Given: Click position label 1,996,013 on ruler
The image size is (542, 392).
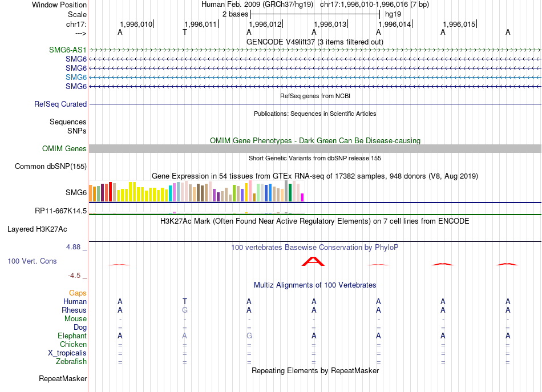Looking at the screenshot, I should coord(330,24).
